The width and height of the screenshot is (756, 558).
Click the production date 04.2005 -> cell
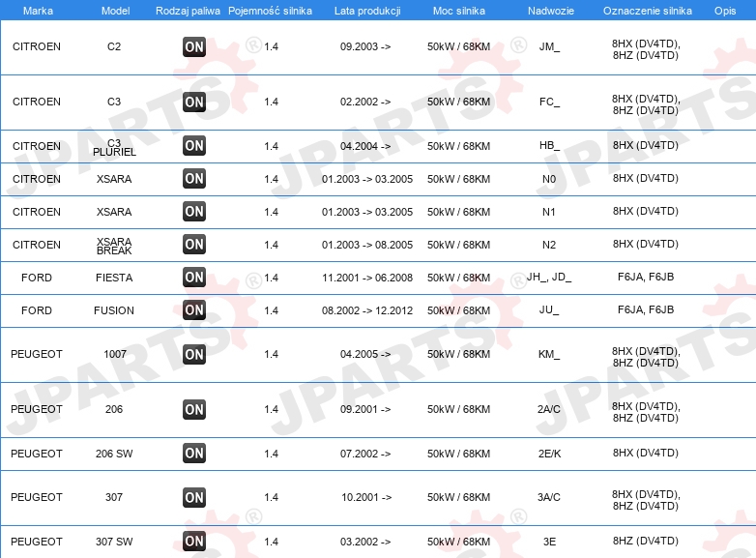(x=365, y=354)
